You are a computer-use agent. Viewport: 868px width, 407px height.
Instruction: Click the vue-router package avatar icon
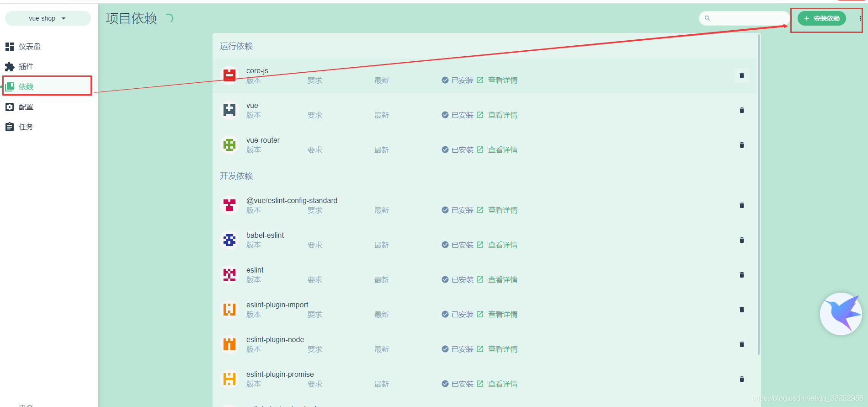pos(229,145)
